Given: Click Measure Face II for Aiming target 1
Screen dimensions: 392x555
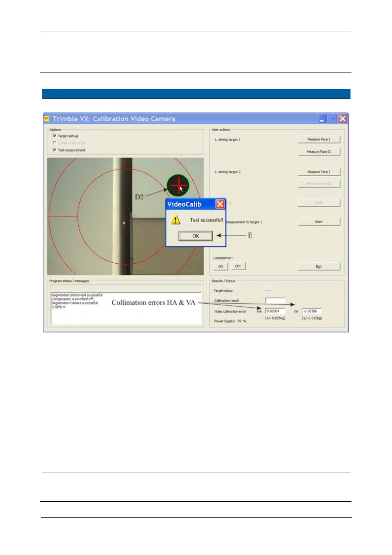Looking at the screenshot, I should [319, 152].
